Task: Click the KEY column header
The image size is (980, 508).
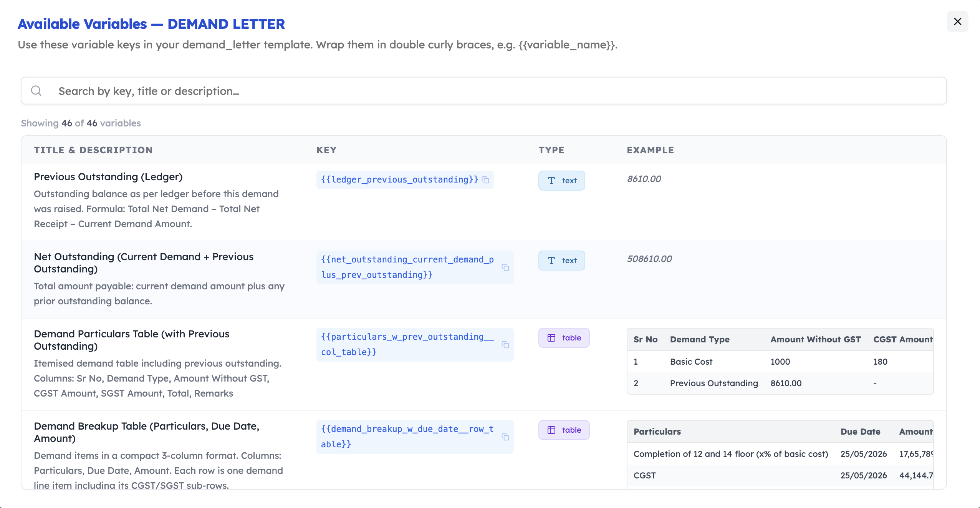Action: pyautogui.click(x=327, y=150)
